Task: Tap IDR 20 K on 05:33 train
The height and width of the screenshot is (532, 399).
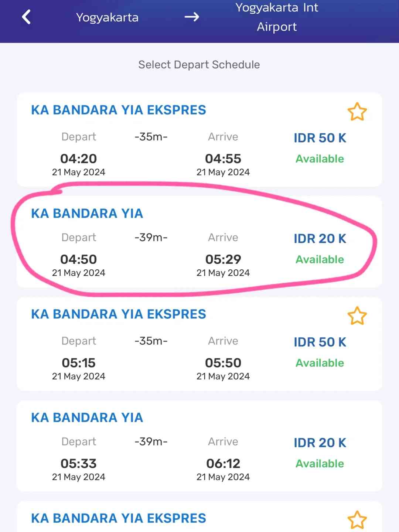Action: coord(320,443)
